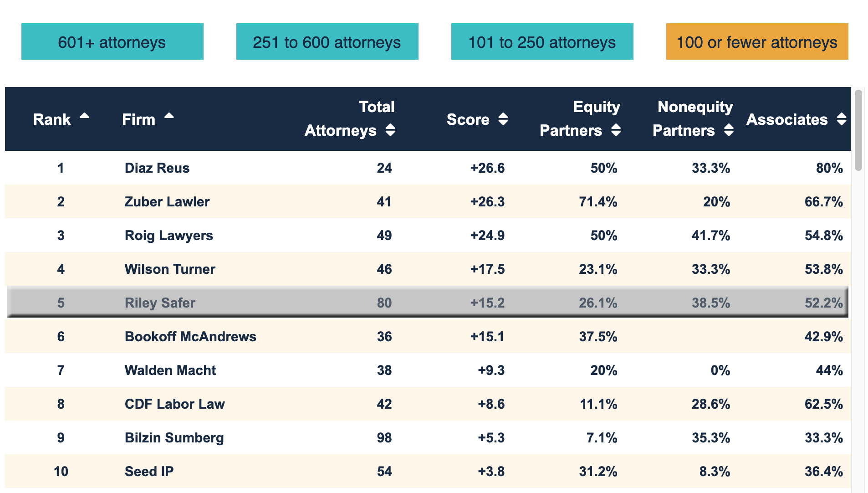Click the Rank column header
Image resolution: width=868 pixels, height=493 pixels.
51,119
